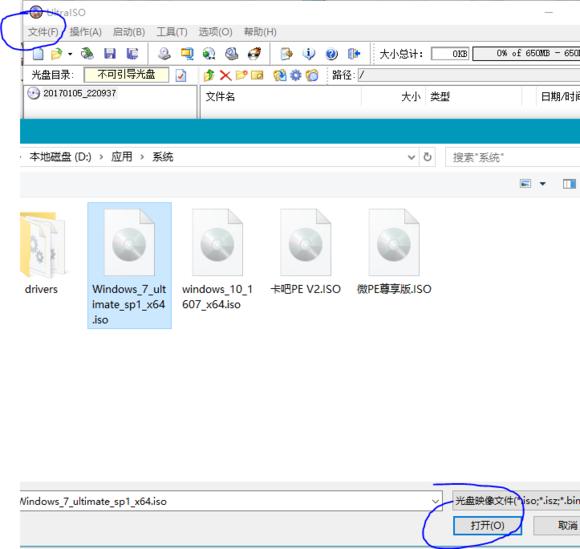
Task: Open the 帮助(H) menu
Action: pos(260,32)
